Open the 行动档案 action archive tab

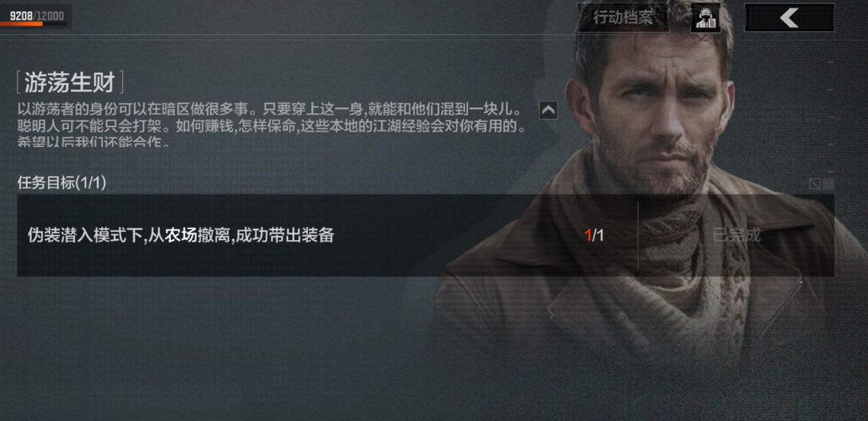[x=623, y=18]
